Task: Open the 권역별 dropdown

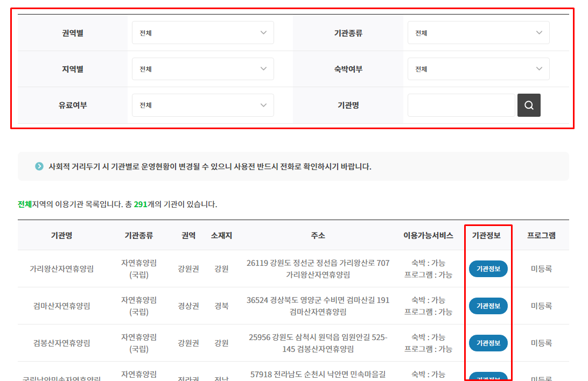Action: (202, 33)
